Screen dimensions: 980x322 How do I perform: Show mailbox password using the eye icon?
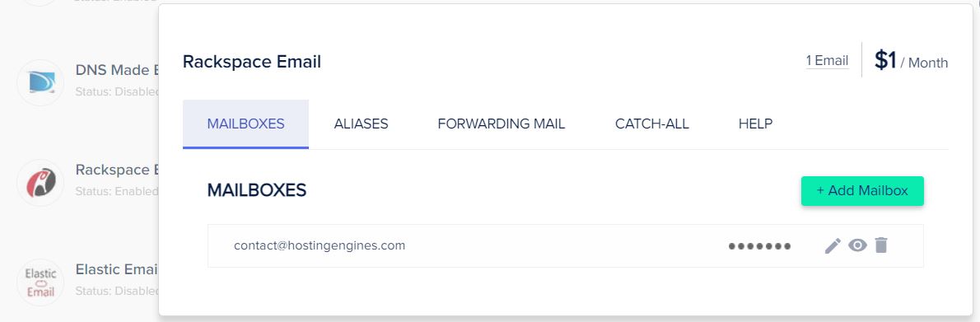[x=857, y=245]
